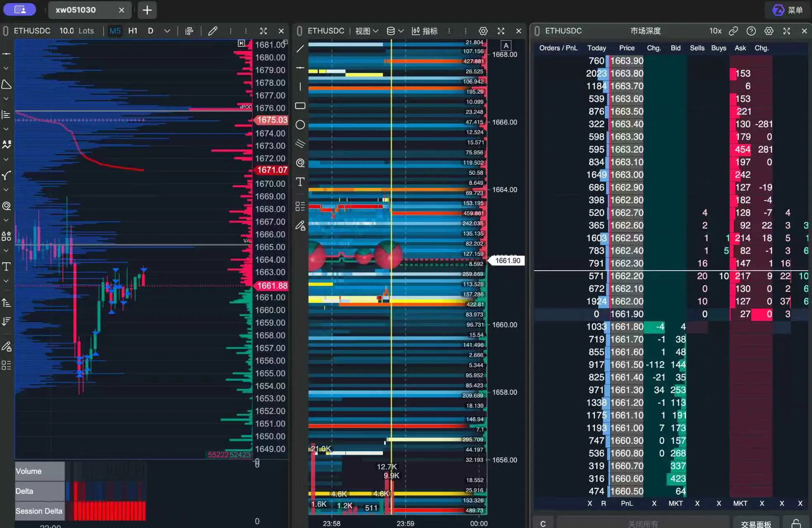
Task: Open heatmap panel settings gear
Action: coord(483,31)
